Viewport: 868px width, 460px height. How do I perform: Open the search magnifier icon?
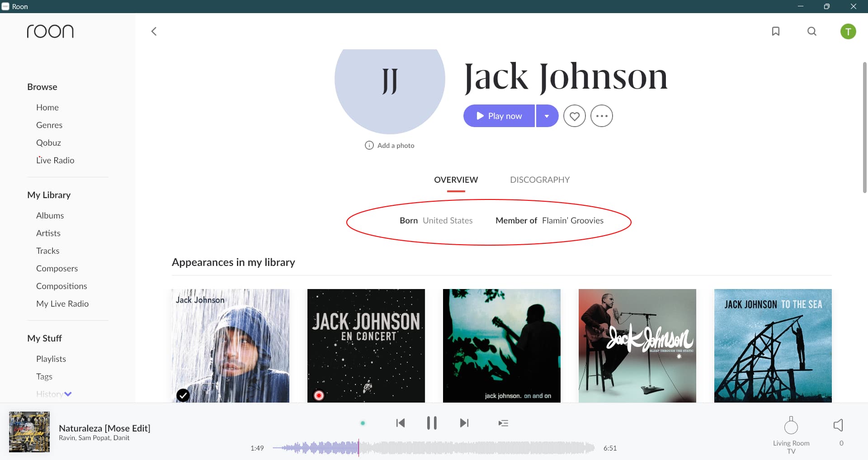812,31
